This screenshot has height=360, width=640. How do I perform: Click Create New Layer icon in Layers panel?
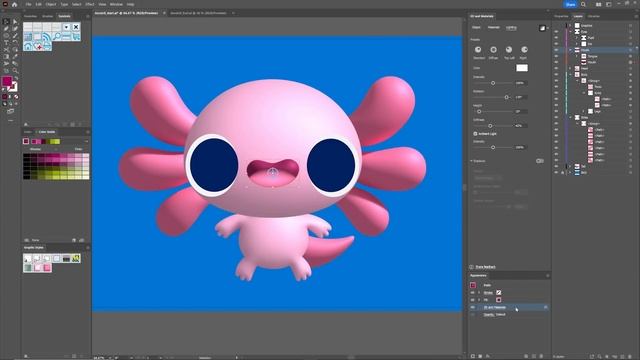tap(622, 356)
